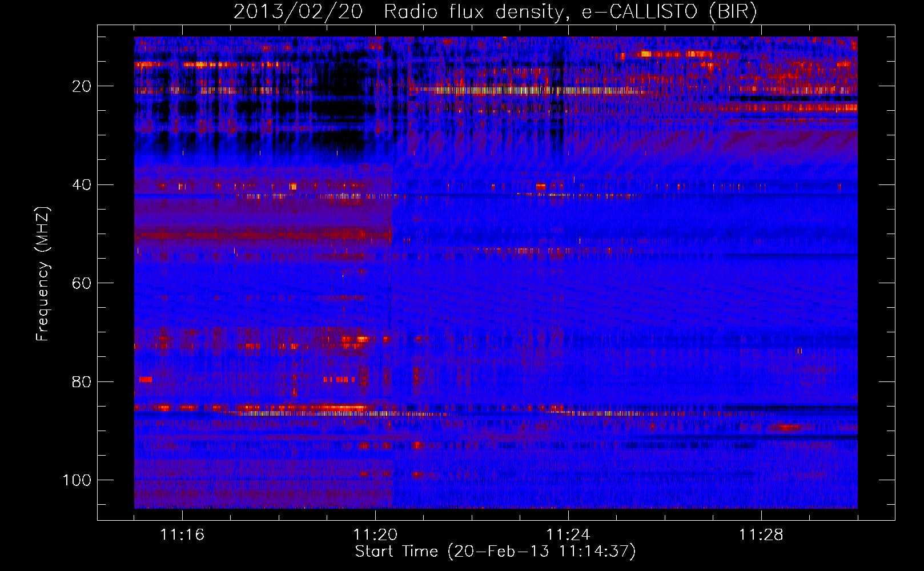This screenshot has height=571, width=924.
Task: Click the 11:28 time tick label
Action: 761,535
